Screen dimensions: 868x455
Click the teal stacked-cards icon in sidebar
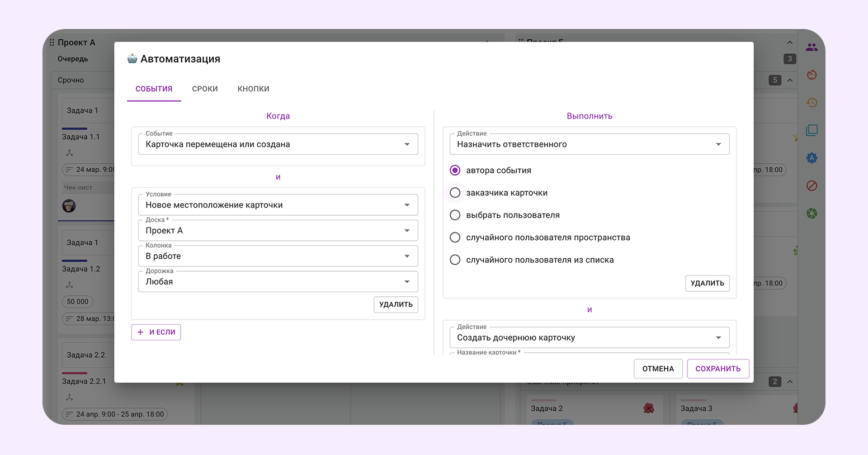coord(812,130)
